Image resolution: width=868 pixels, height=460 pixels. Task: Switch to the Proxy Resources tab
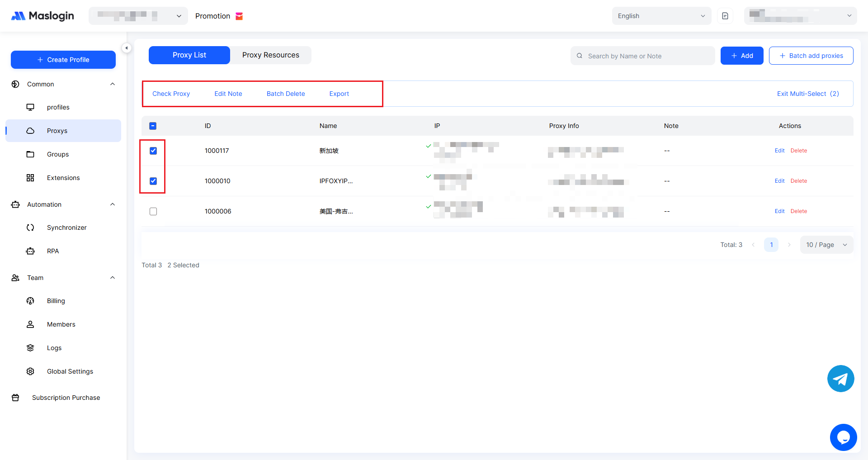tap(270, 55)
